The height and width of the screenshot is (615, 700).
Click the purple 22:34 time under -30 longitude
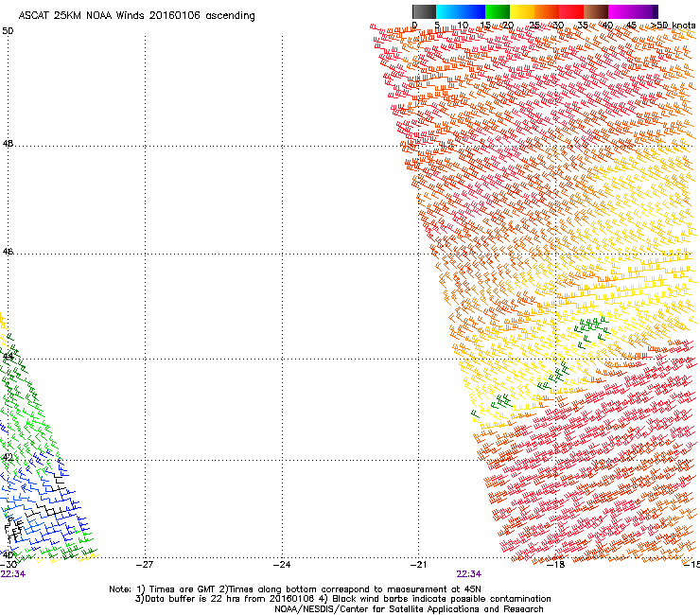[13, 574]
